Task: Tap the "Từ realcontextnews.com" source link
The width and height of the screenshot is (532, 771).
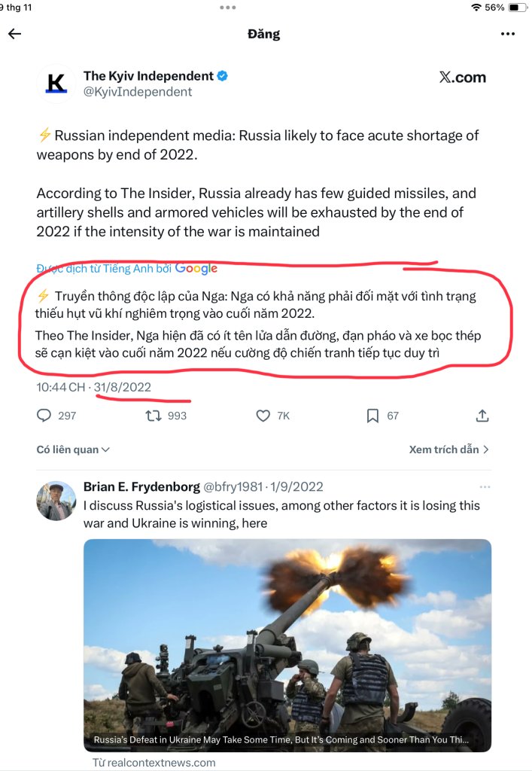Action: 154,763
